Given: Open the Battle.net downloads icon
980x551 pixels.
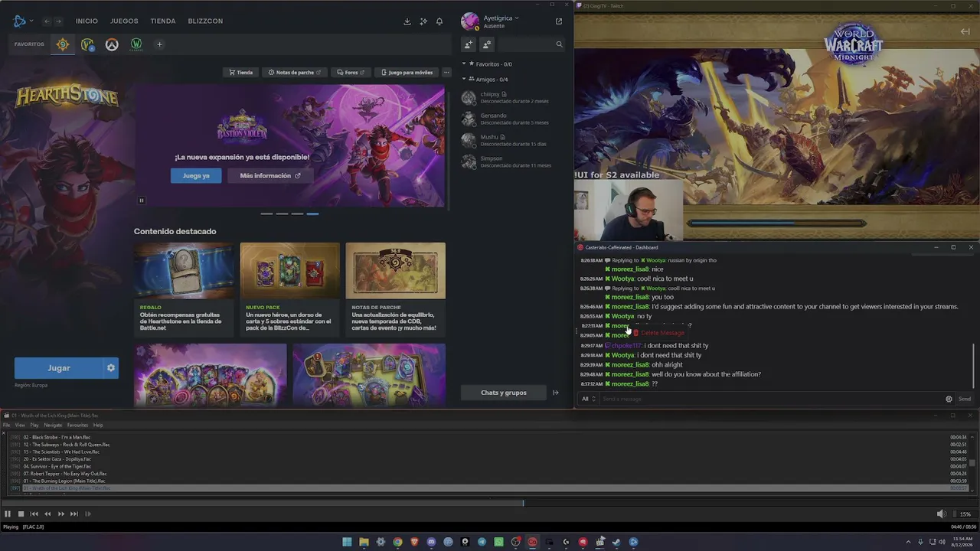Looking at the screenshot, I should (407, 21).
